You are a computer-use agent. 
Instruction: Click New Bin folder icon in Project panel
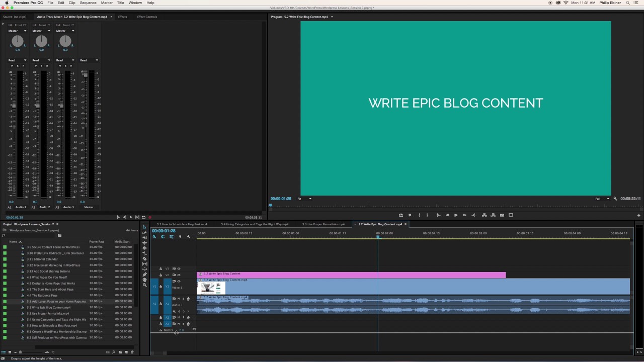[x=120, y=352]
